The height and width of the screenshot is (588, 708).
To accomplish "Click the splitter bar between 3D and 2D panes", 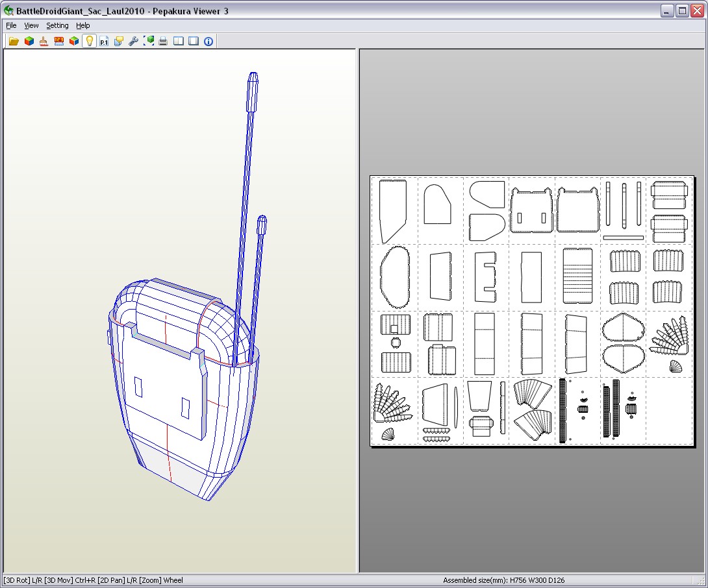I will pos(357,312).
